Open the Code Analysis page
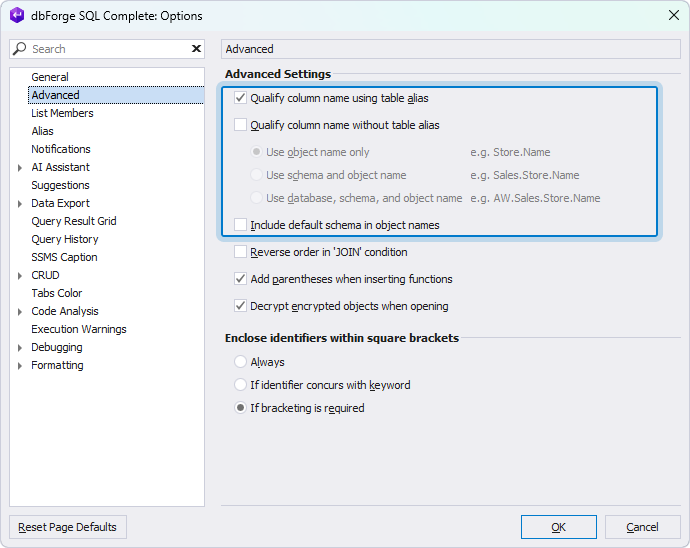690x548 pixels. pyautogui.click(x=65, y=311)
